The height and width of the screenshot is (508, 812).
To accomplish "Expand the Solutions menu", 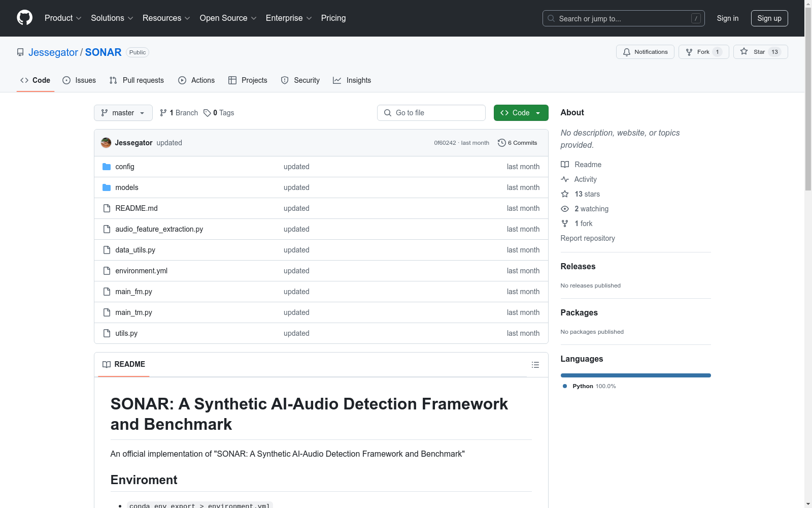I will click(x=112, y=18).
